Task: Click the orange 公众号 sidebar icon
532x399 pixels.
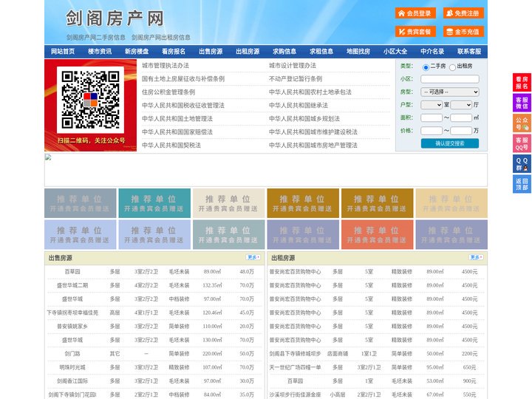Action: click(522, 123)
